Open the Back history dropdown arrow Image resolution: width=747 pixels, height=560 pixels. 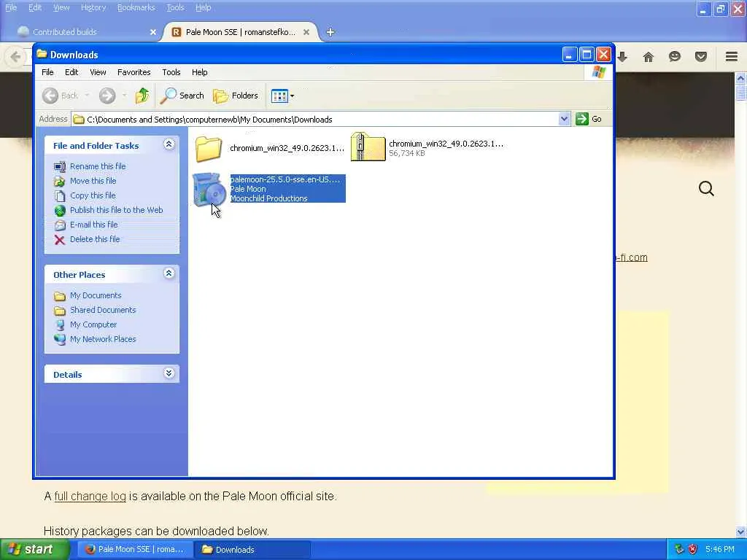tap(87, 96)
